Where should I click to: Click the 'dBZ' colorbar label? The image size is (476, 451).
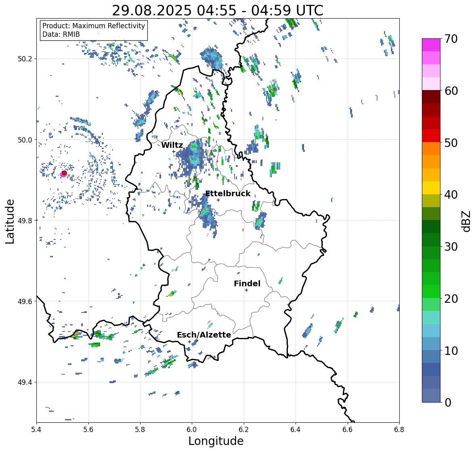[466, 221]
